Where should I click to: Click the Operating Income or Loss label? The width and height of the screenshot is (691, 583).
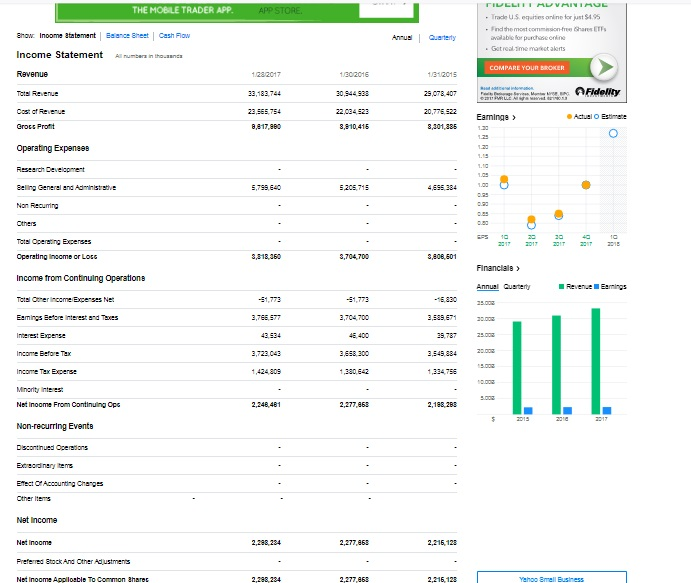57,256
